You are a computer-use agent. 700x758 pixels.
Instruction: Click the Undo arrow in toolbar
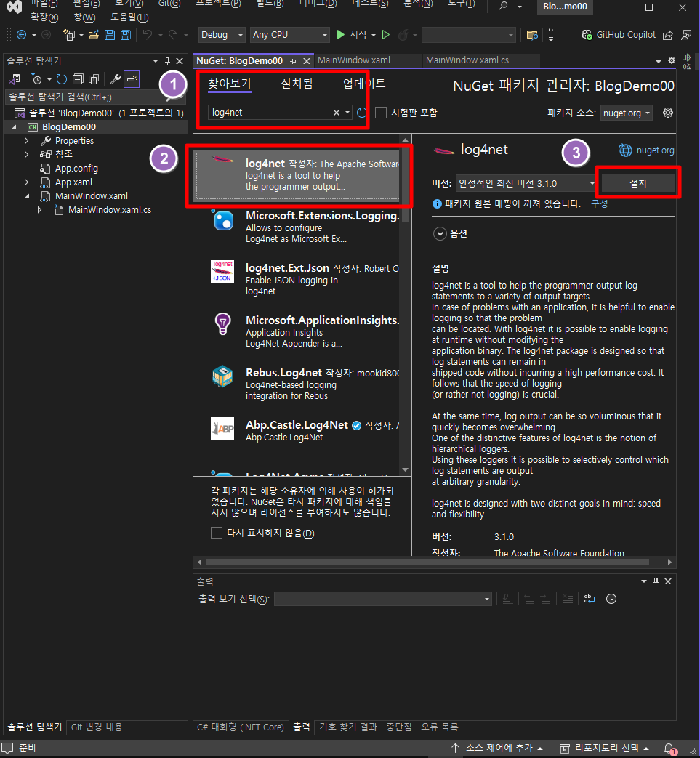point(148,35)
